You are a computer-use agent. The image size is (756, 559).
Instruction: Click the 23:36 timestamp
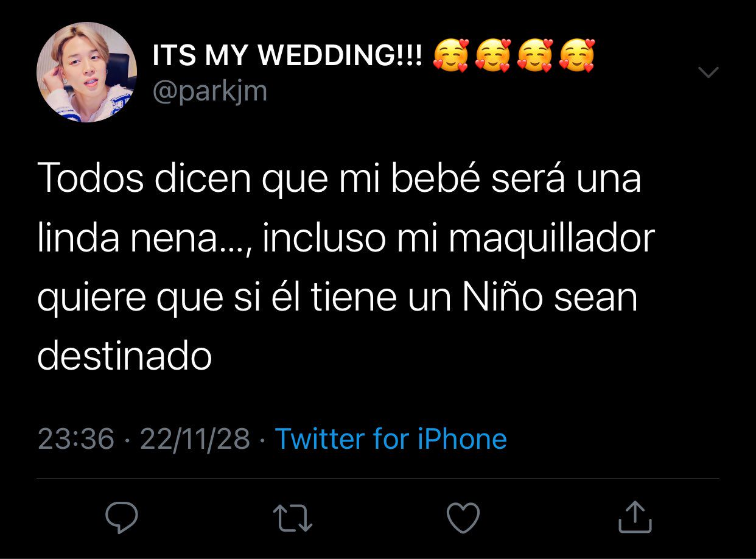tap(75, 439)
